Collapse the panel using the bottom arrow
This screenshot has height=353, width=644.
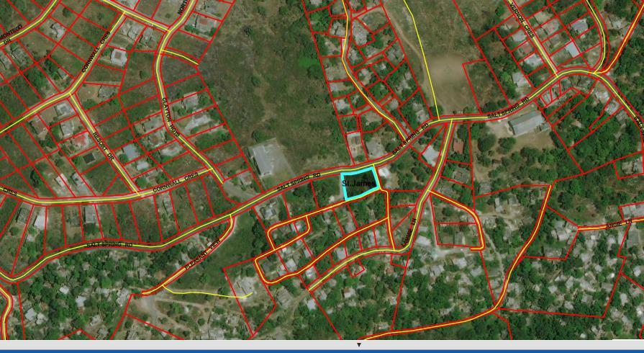tap(358, 345)
